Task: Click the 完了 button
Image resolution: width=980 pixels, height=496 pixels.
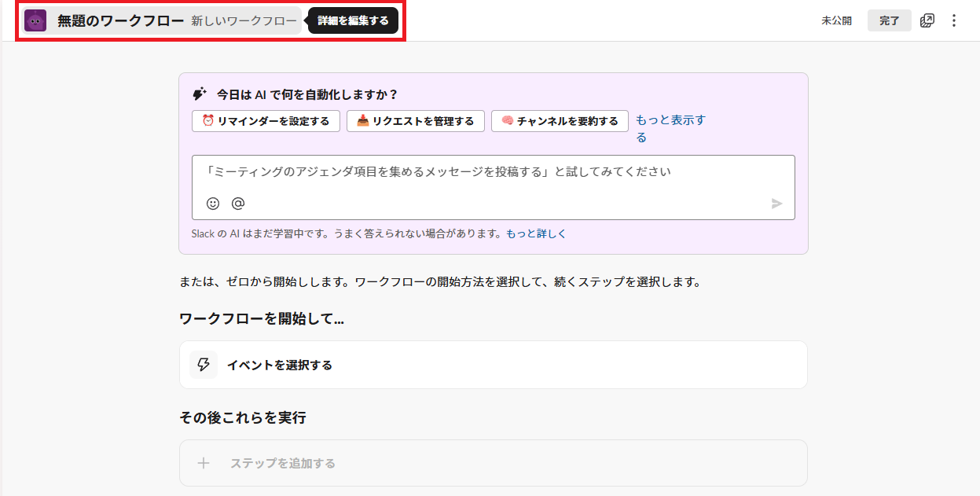Action: tap(890, 20)
